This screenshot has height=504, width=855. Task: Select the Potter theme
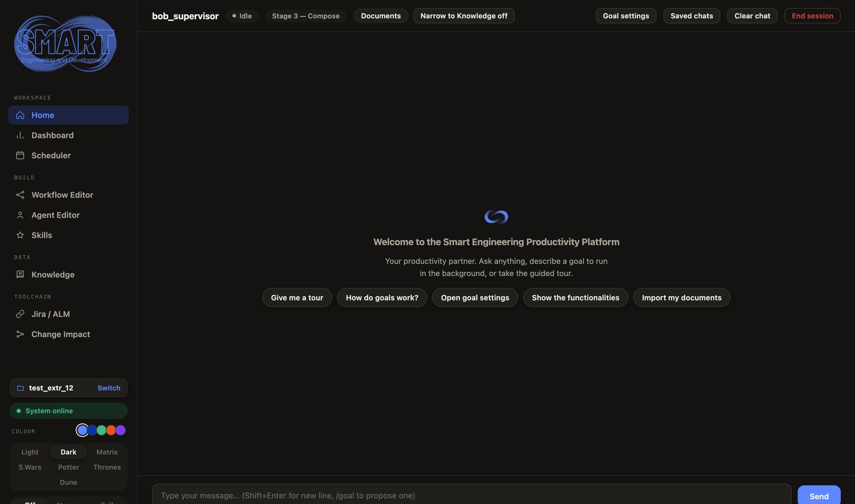(68, 467)
